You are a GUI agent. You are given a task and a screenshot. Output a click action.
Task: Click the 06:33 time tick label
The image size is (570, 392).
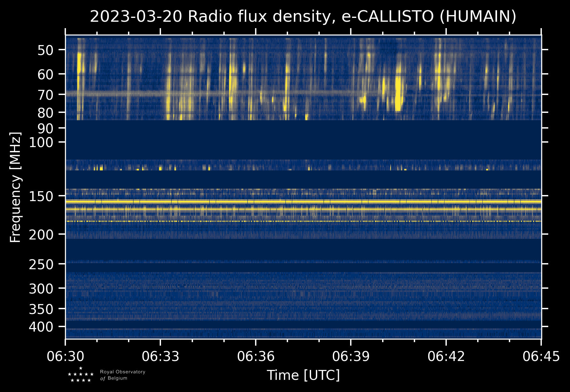tap(161, 356)
